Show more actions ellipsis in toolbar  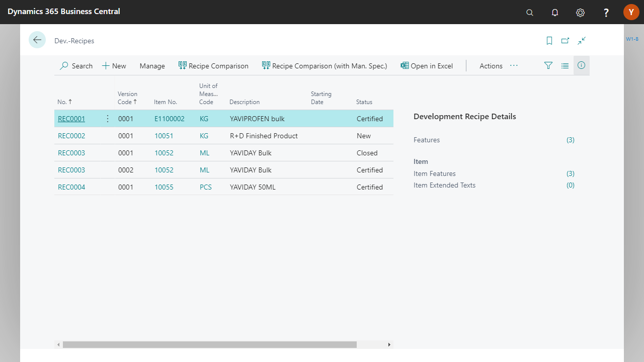point(514,65)
